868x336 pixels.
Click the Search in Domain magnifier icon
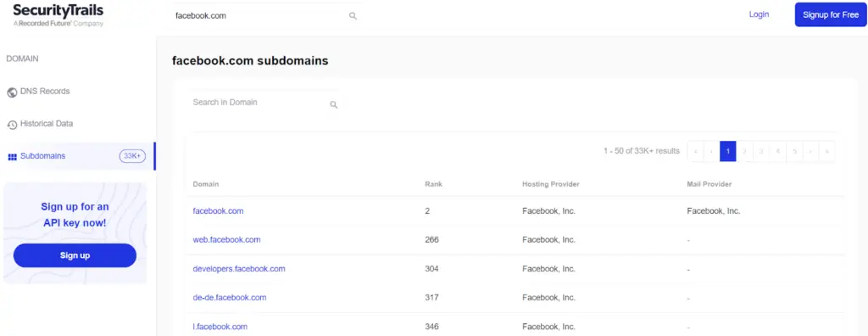[334, 104]
